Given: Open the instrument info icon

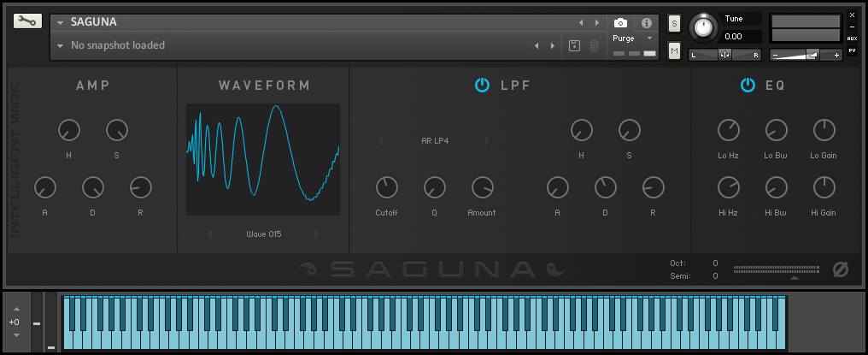Looking at the screenshot, I should point(646,23).
